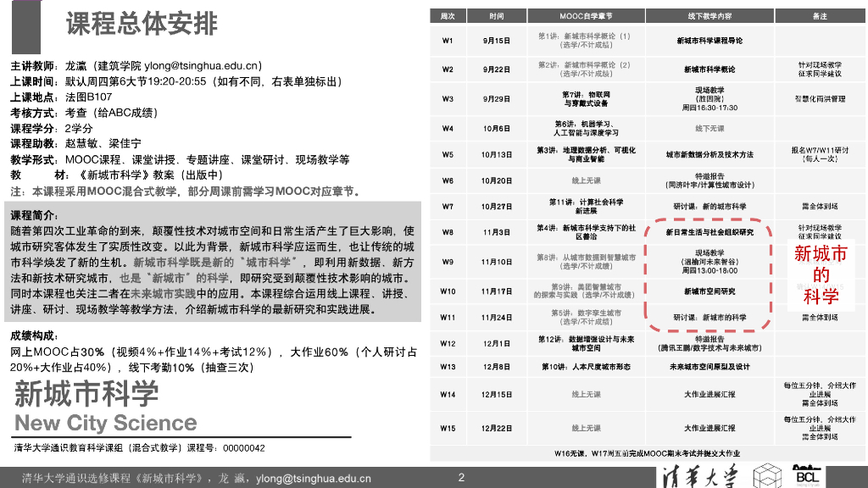Click the 报名W7/W11研讨 remark cell
Viewport: 868px width, 488px height.
point(820,154)
